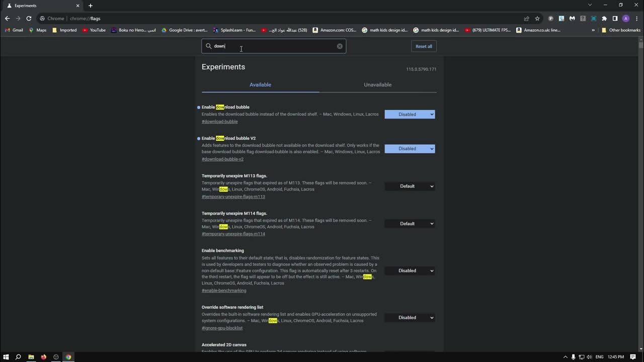Reset all flags to default
Image resolution: width=644 pixels, height=362 pixels.
click(424, 46)
